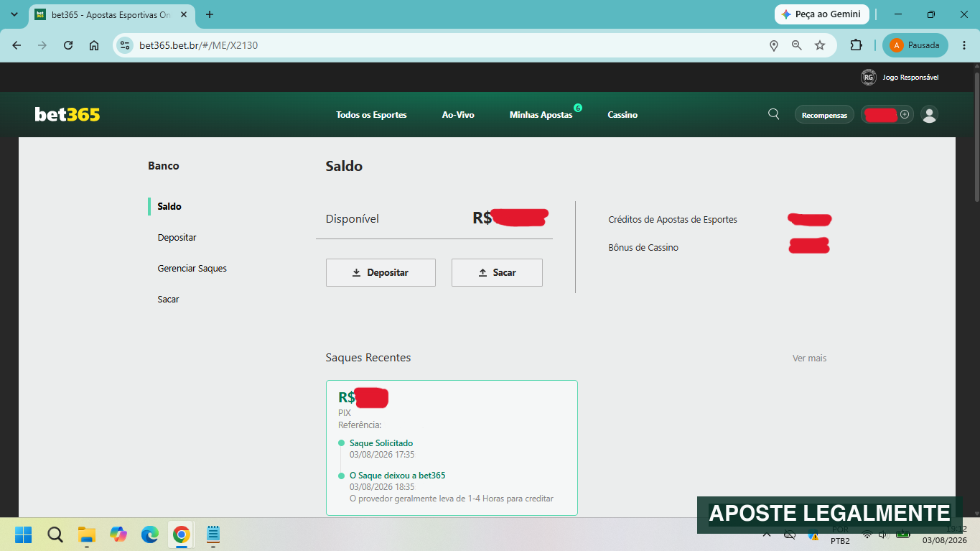This screenshot has width=980, height=551.
Task: Click the Depositar button with download icon
Action: pos(381,272)
